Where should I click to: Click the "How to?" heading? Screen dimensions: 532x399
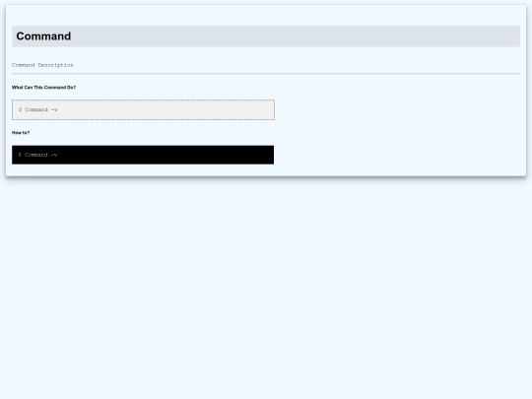point(21,133)
